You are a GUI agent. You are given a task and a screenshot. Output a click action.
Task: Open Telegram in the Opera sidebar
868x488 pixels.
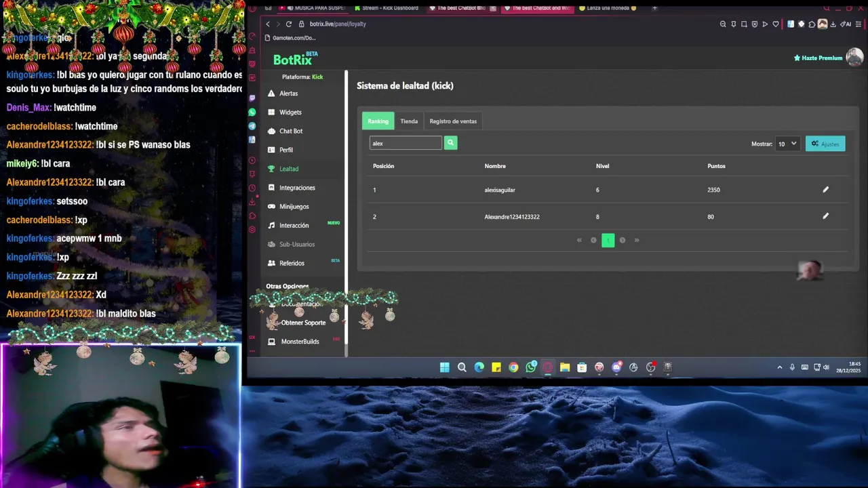pyautogui.click(x=252, y=126)
